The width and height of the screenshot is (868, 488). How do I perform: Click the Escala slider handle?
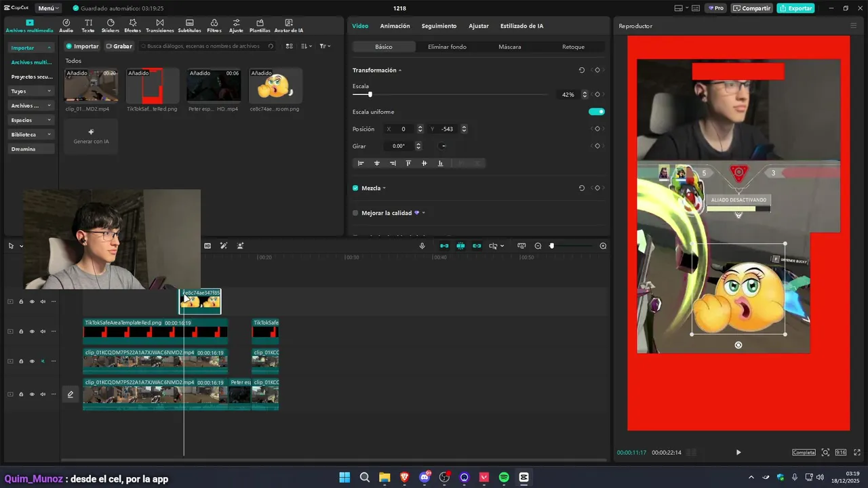(370, 95)
